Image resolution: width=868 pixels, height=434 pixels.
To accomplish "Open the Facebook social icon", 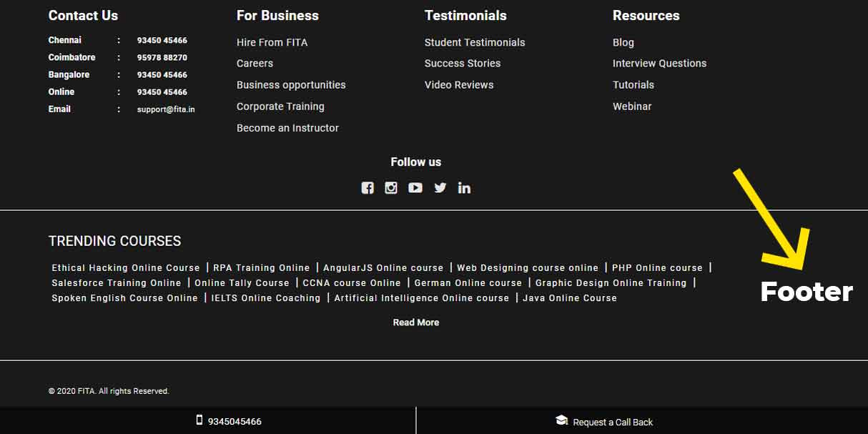I will tap(368, 188).
